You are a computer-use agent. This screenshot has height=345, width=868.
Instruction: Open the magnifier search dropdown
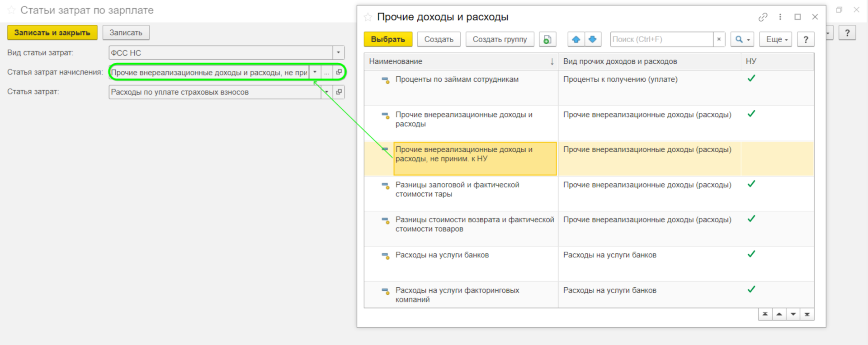point(742,39)
